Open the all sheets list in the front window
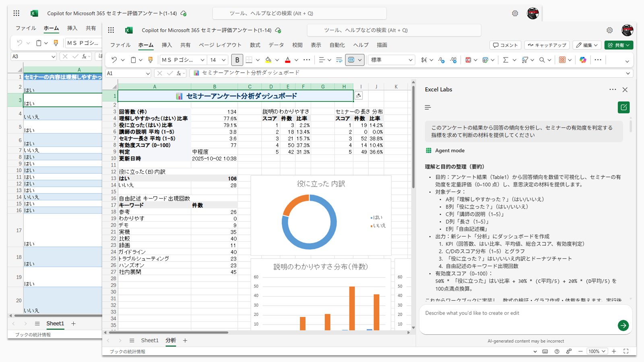The width and height of the screenshot is (644, 362). [132, 340]
